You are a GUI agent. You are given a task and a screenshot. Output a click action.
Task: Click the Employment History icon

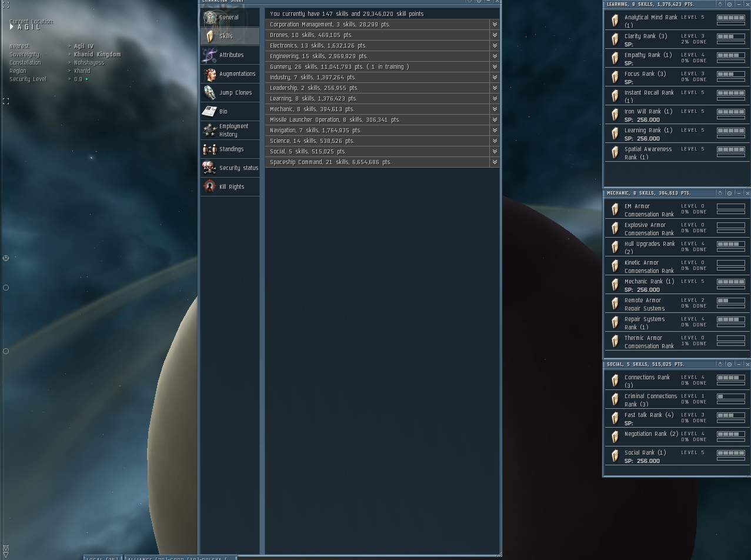pos(209,130)
